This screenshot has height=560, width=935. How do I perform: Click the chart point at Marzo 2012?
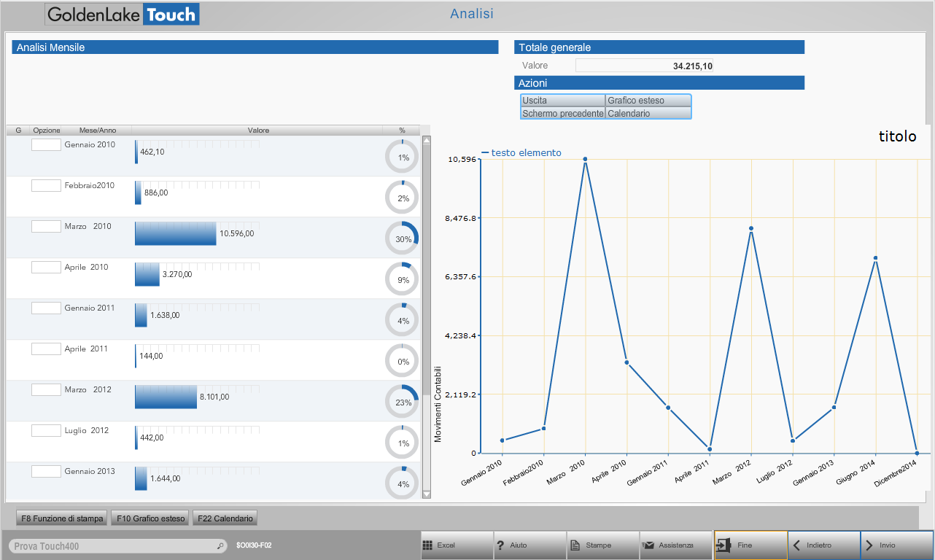[750, 228]
